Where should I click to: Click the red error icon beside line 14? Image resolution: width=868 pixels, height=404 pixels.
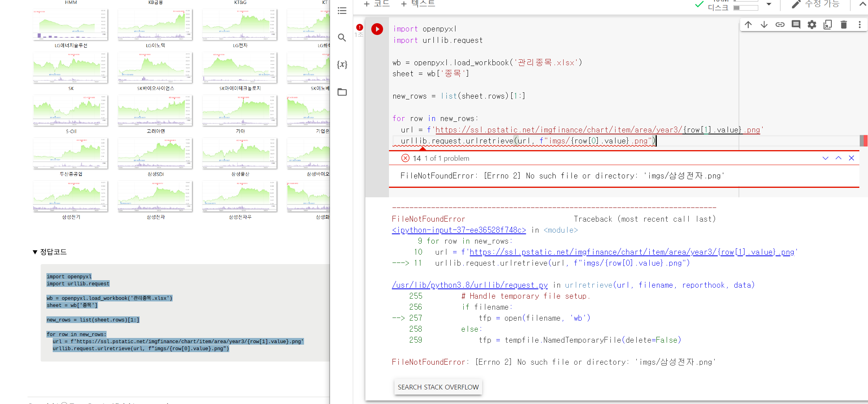[x=405, y=158]
